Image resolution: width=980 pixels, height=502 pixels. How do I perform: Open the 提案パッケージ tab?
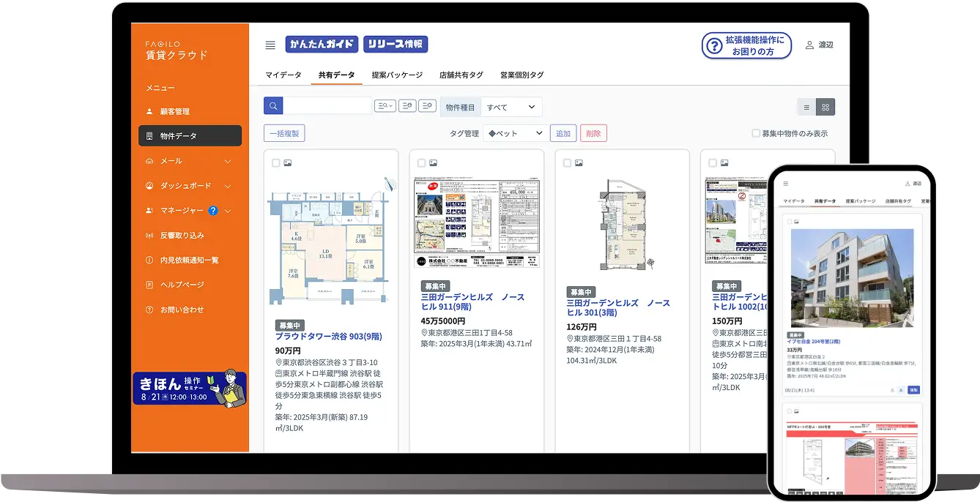click(396, 75)
